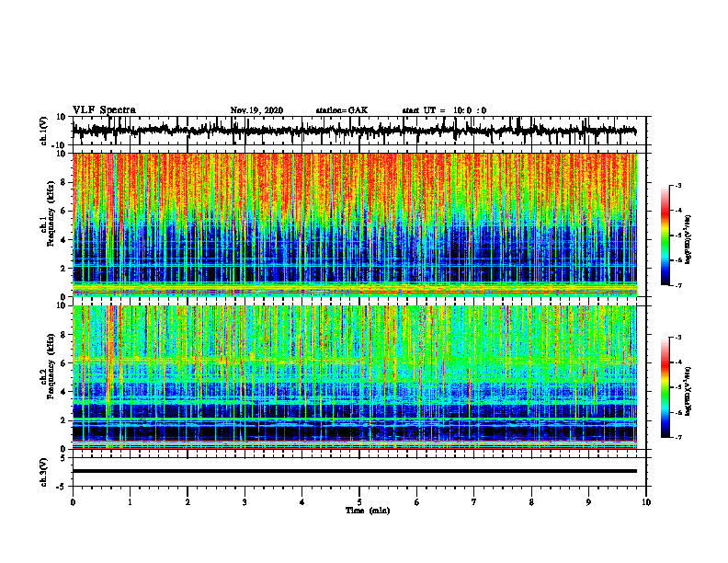This screenshot has width=728, height=563.
Task: Click the "5" tick on the Time axis
Action: [359, 502]
